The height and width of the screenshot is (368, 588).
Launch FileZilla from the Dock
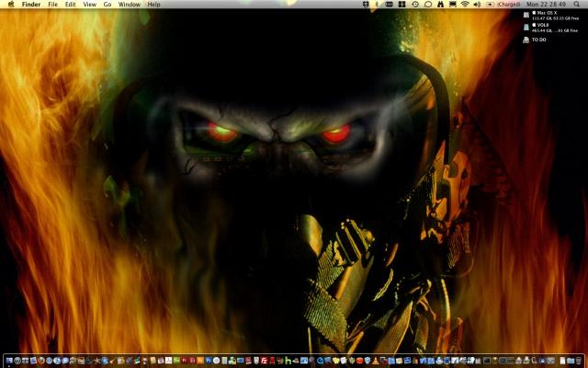265,361
